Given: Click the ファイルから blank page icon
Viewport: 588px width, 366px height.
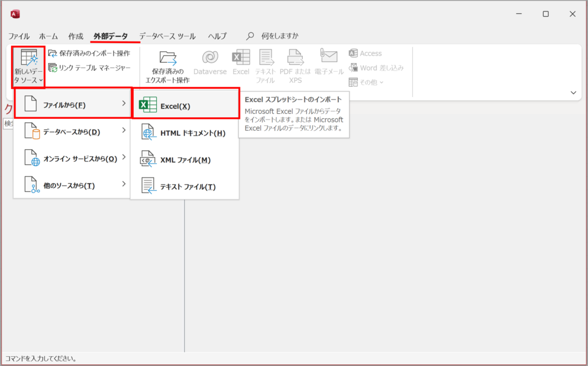Looking at the screenshot, I should (31, 103).
